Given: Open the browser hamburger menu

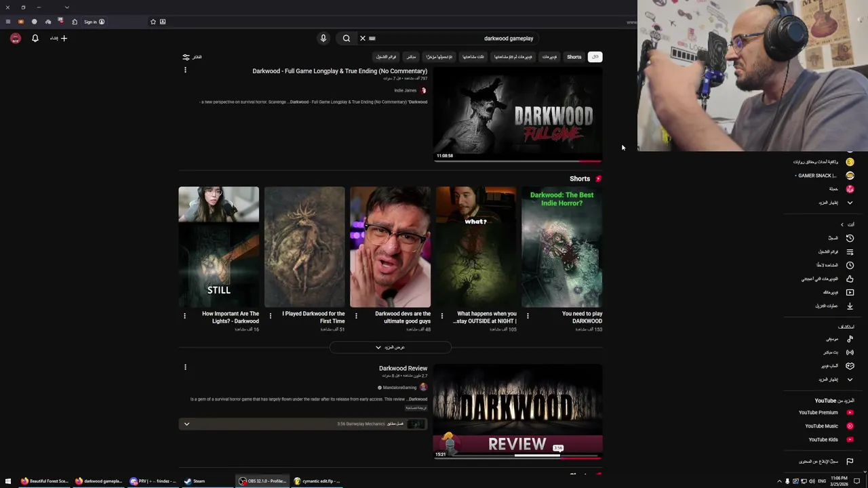Looking at the screenshot, I should coord(8,22).
